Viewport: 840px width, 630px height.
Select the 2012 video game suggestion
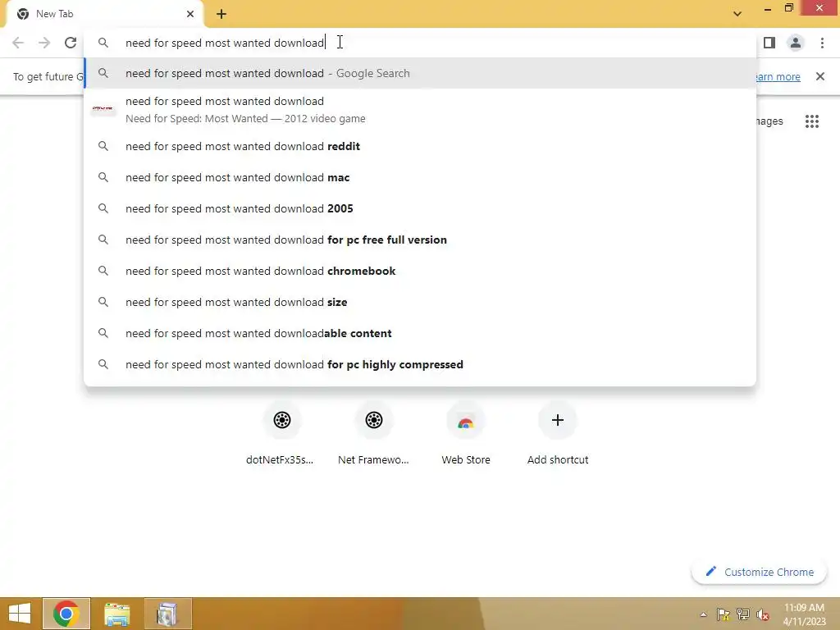tap(420, 110)
